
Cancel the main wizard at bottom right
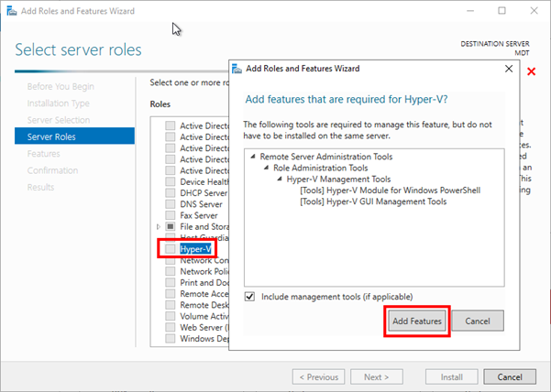[510, 377]
